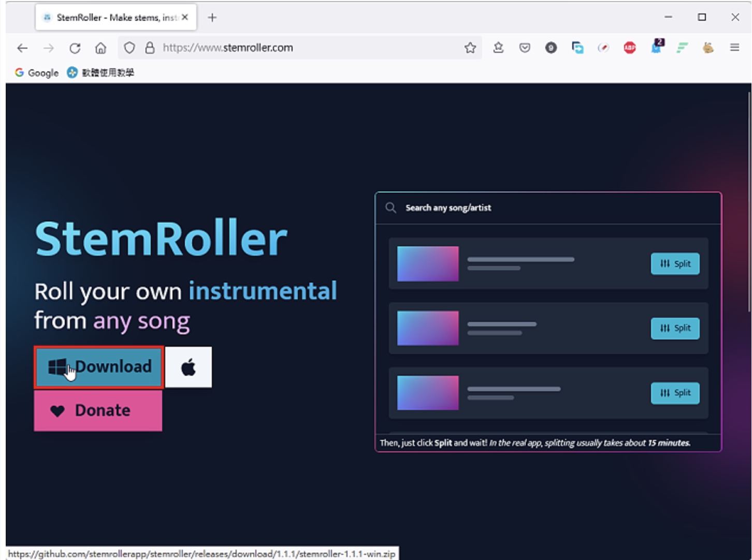Click the "Then, just click Split and wait!" caption
Screen dimensions: 752x560
click(x=535, y=443)
